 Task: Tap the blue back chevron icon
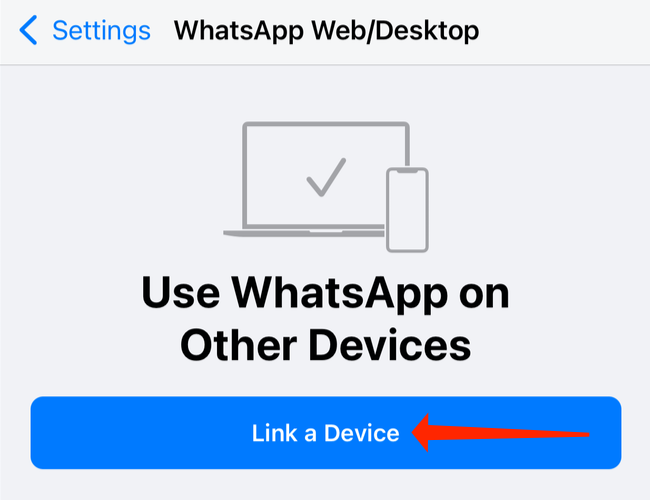pyautogui.click(x=28, y=30)
